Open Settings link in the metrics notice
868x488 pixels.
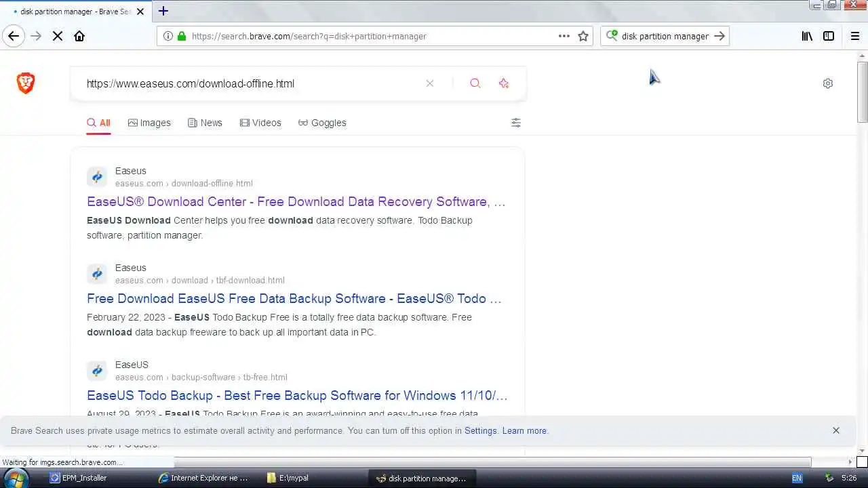[481, 430]
